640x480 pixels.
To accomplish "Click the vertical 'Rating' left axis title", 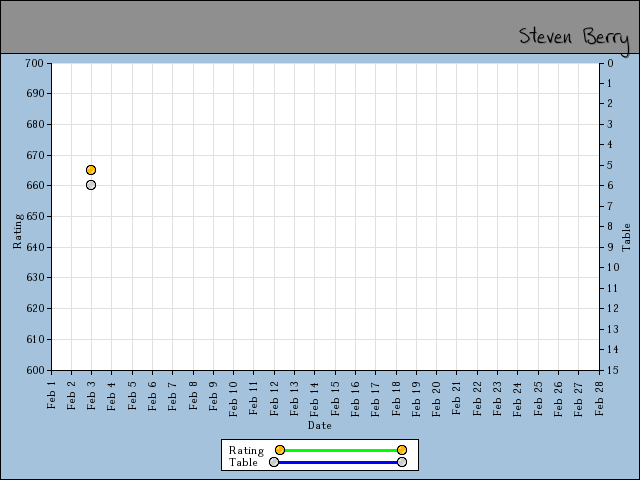I will click(17, 230).
